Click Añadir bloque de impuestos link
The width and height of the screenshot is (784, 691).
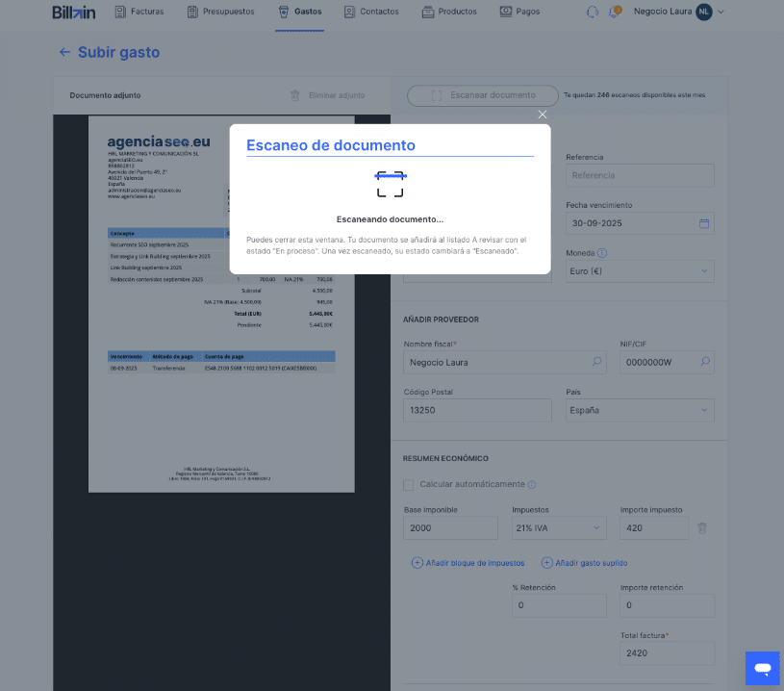[x=468, y=563]
